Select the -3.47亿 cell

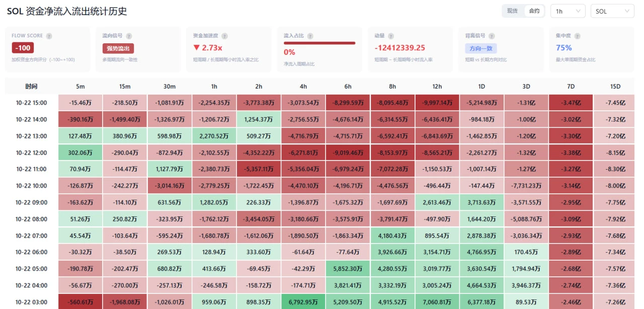[x=571, y=103]
